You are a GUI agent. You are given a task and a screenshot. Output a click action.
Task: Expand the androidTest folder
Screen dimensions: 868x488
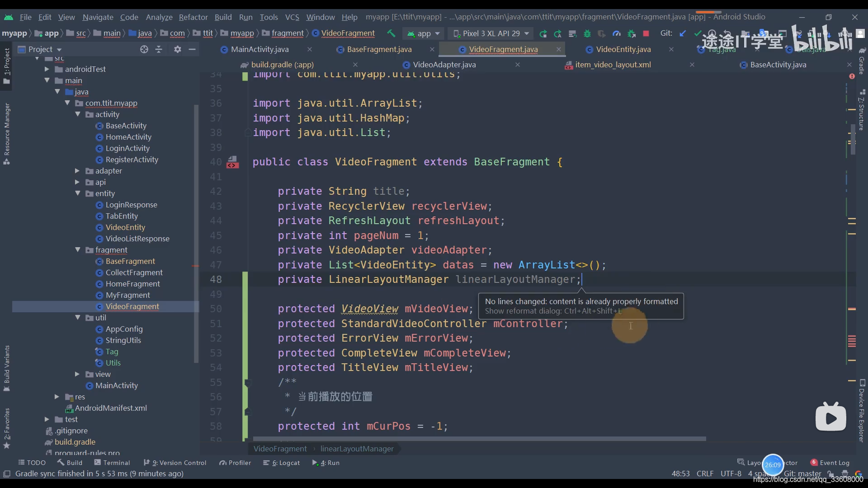pyautogui.click(x=47, y=69)
